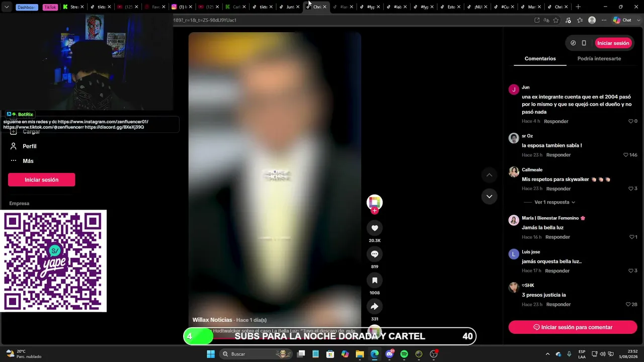This screenshot has width=644, height=362.
Task: Like SHK's comment with 28 likes
Action: (x=628, y=304)
